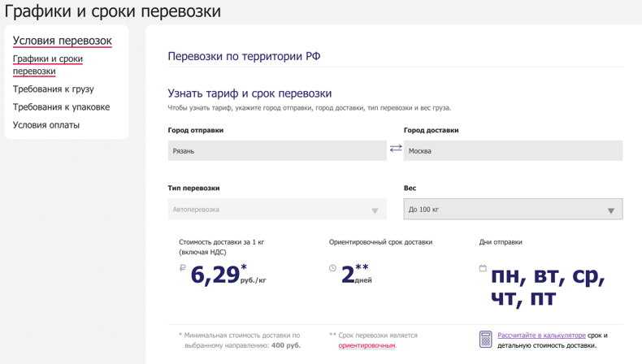The height and width of the screenshot is (364, 642).
Task: Click the Перевозки по территории РФ heading
Action: 244,56
